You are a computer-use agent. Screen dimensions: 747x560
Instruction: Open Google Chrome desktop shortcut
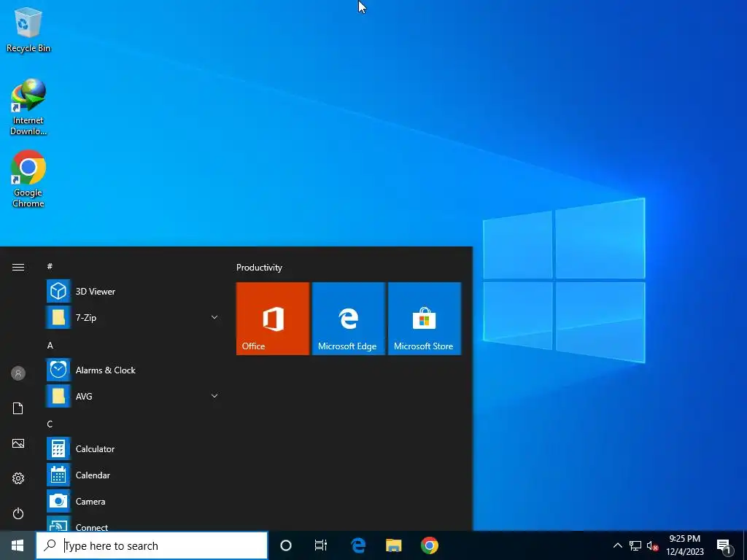[28, 179]
